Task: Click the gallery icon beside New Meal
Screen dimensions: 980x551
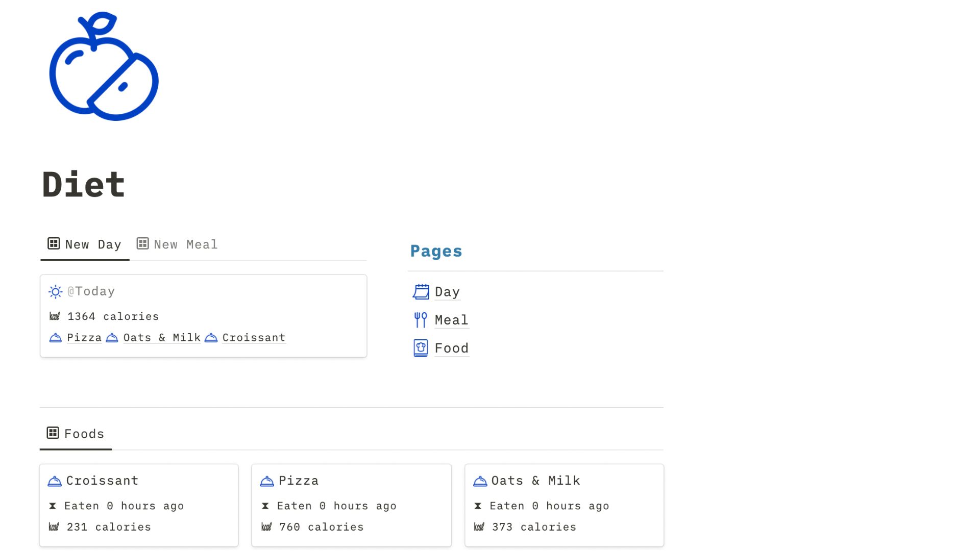Action: (x=143, y=243)
